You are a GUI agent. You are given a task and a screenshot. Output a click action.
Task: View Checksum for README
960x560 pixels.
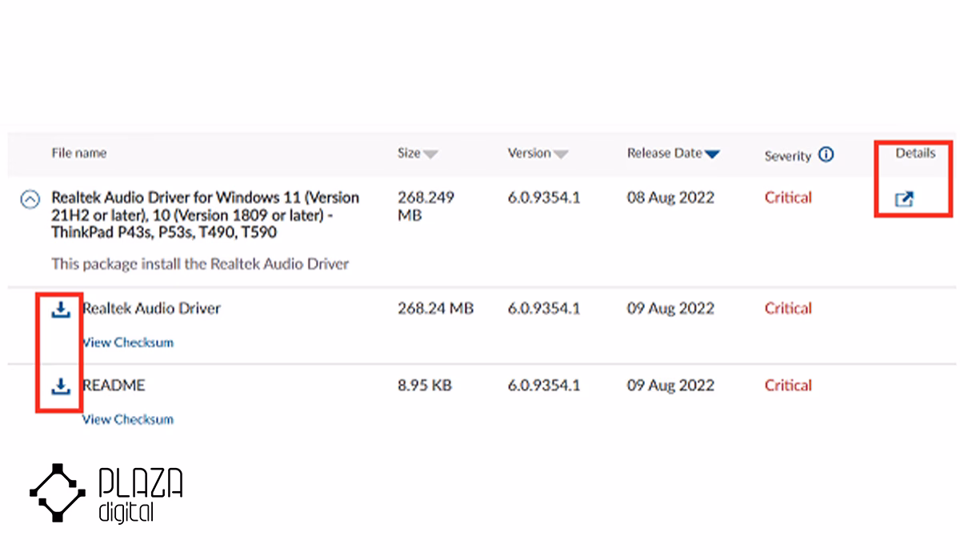coord(128,419)
